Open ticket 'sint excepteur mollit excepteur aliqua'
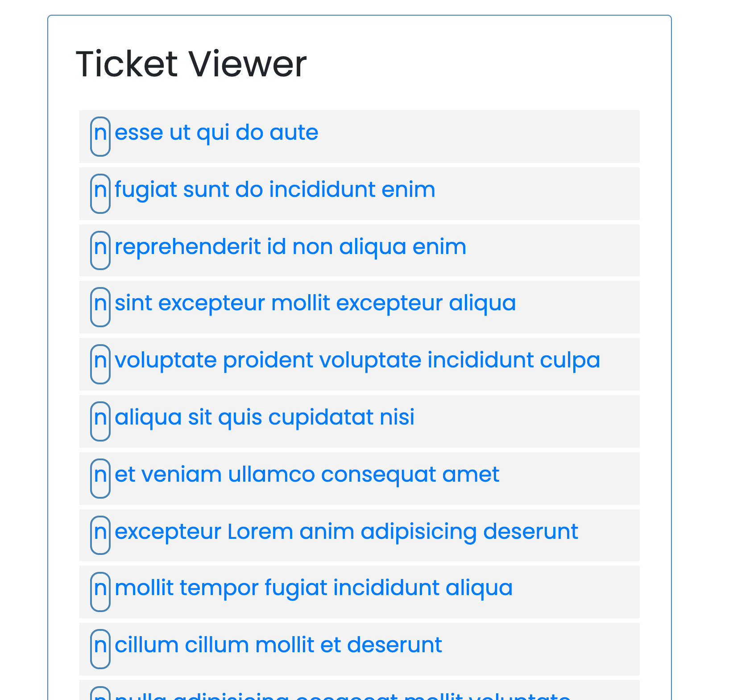 pos(315,303)
